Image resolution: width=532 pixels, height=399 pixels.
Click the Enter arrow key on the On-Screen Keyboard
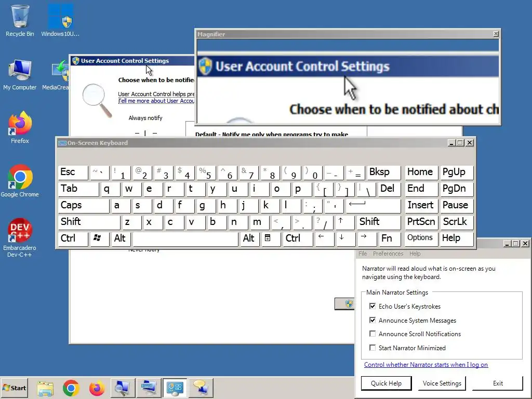pos(373,206)
